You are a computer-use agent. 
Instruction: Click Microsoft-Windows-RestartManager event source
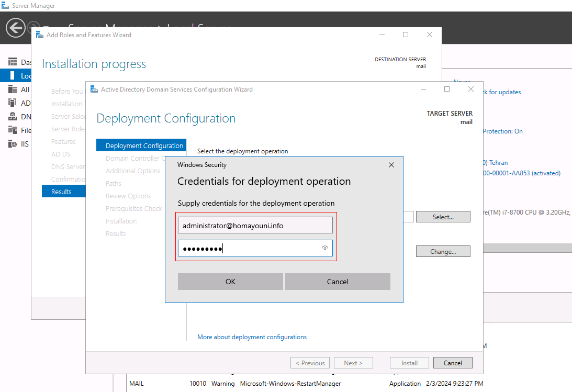290,384
